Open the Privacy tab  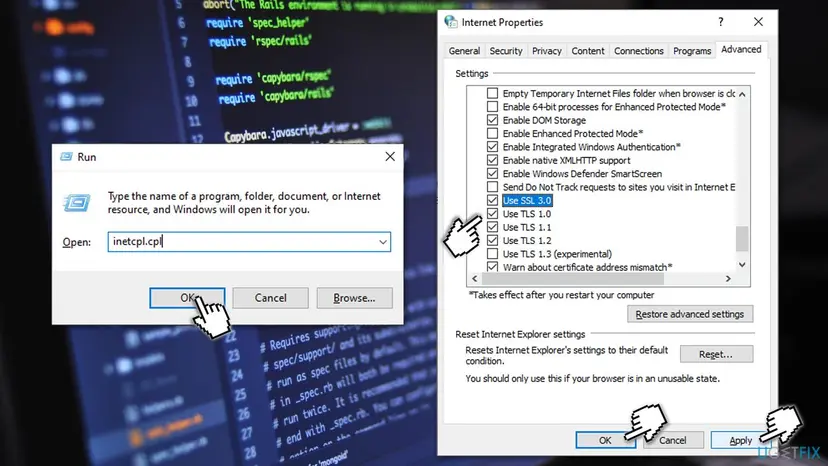point(547,51)
